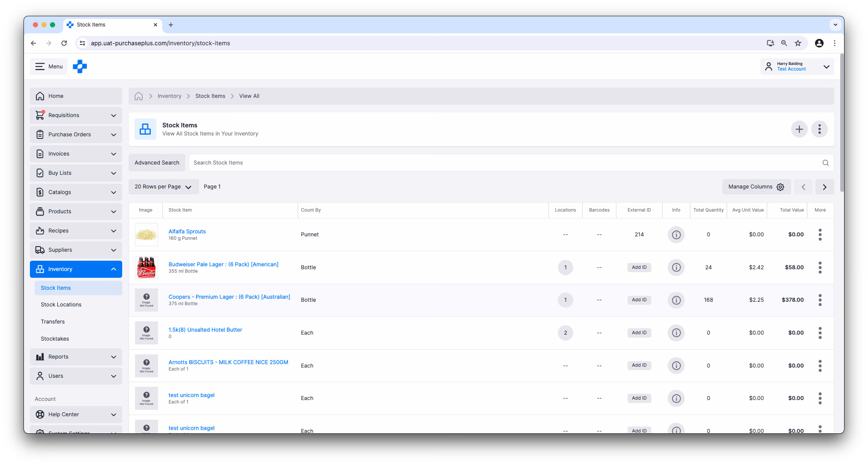Image resolution: width=868 pixels, height=465 pixels.
Task: Select Transfers in the sidebar
Action: click(53, 322)
